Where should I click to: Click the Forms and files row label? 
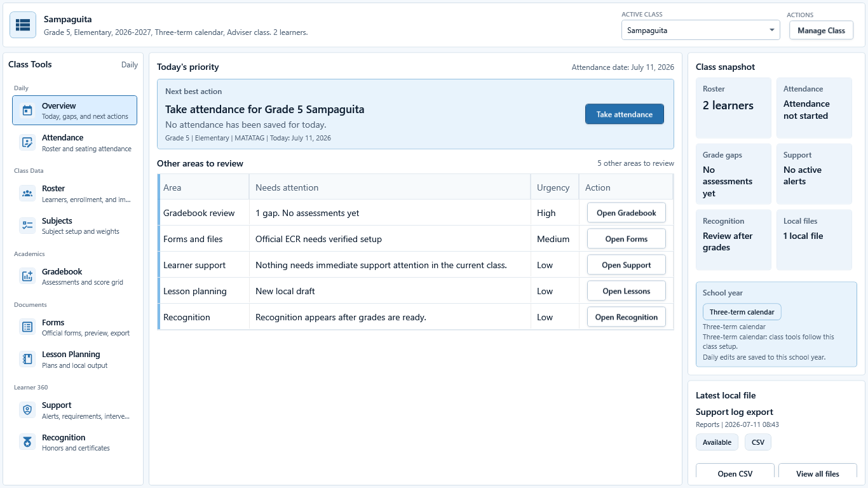point(193,239)
